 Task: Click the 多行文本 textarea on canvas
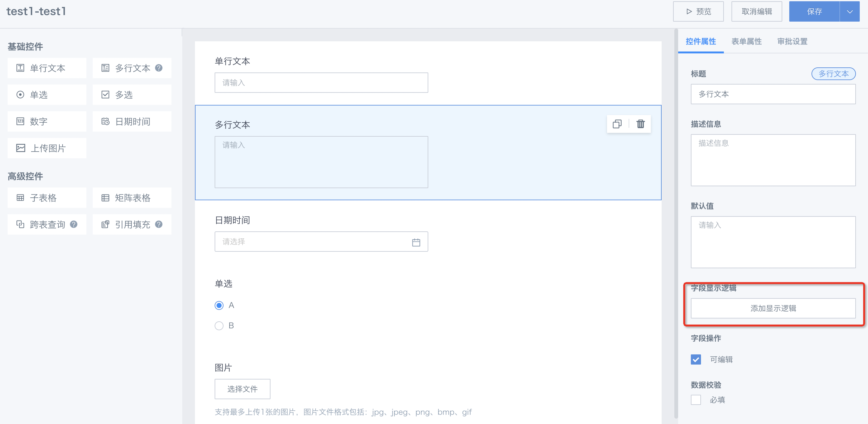(x=321, y=162)
